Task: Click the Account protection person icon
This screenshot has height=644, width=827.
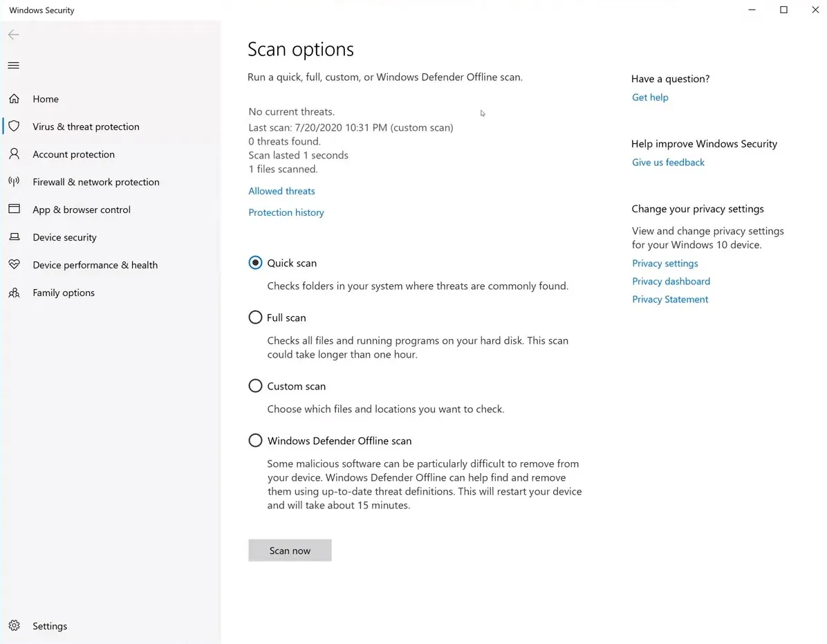Action: click(14, 154)
